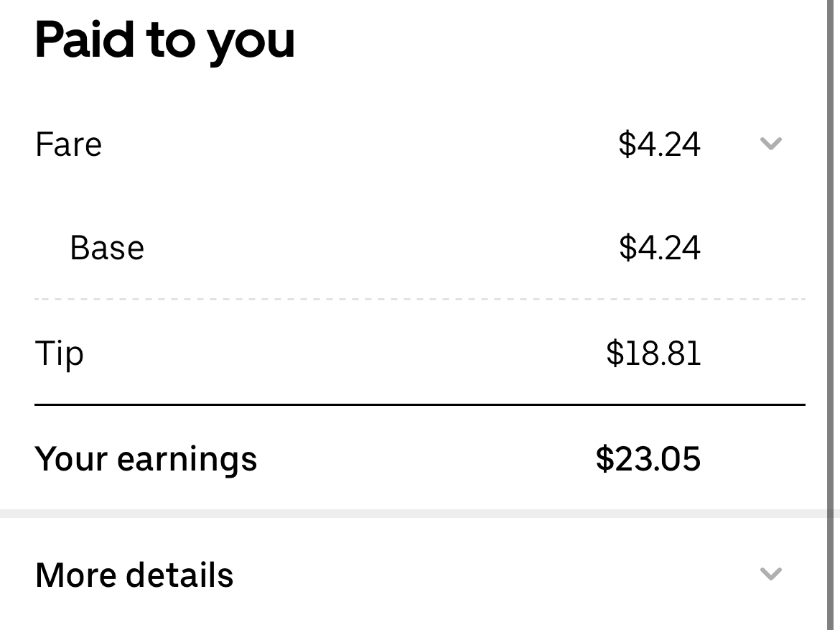Expand the More details chevron

tap(770, 574)
